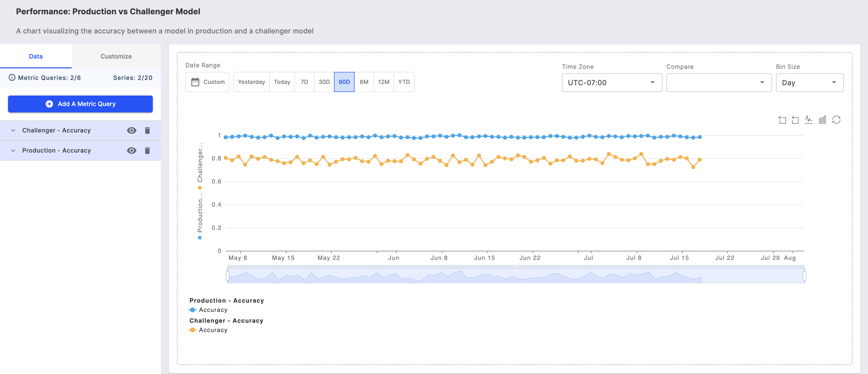Click the left handle of range slider
868x374 pixels.
(x=227, y=276)
